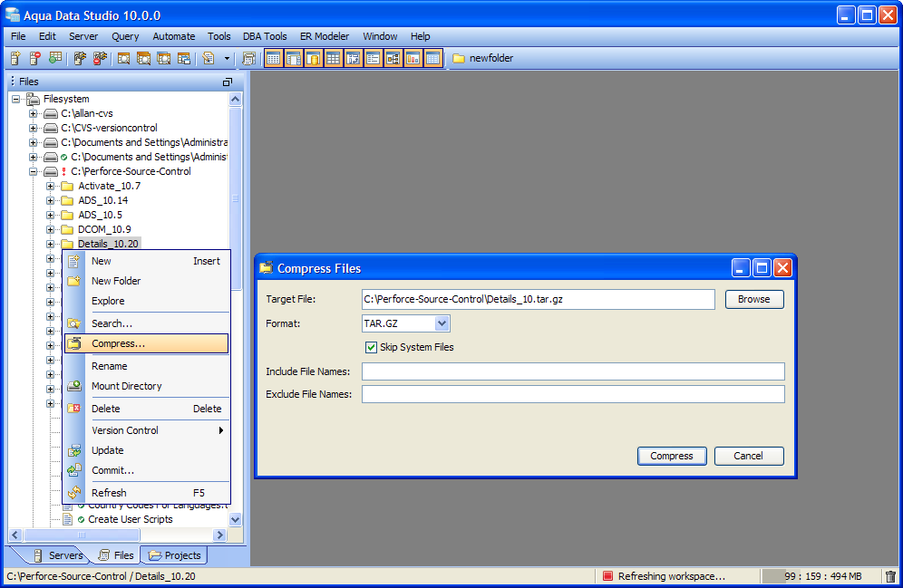Toggle the form list toolbar button
The height and width of the screenshot is (588, 903).
tap(374, 58)
